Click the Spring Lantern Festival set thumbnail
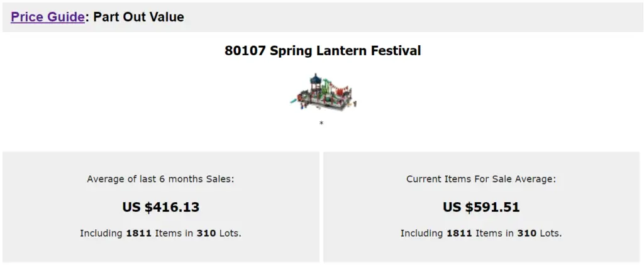This screenshot has height=265, width=644. 323,92
